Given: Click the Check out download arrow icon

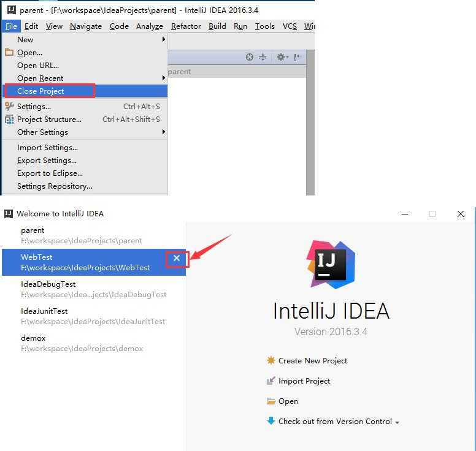Looking at the screenshot, I should click(271, 421).
